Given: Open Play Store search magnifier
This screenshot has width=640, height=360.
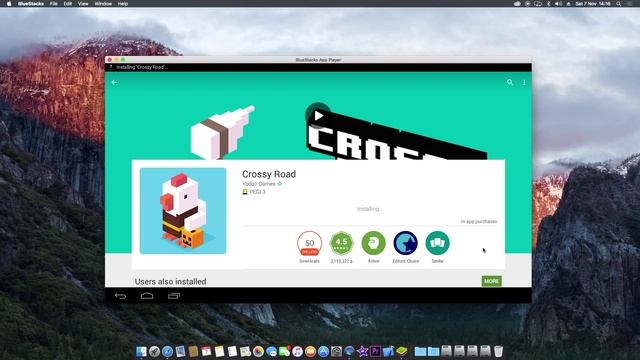Looking at the screenshot, I should pos(510,82).
